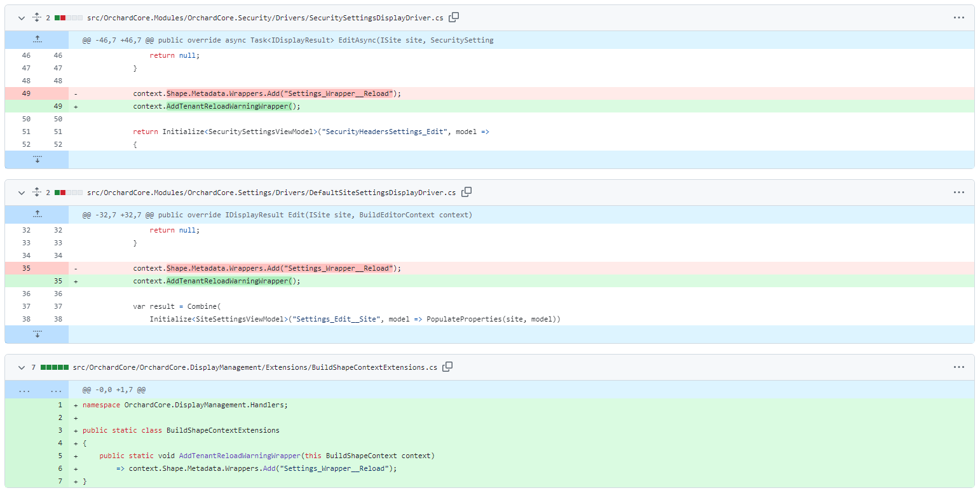Click line number 7 in third diff
The height and width of the screenshot is (495, 980).
(x=60, y=481)
